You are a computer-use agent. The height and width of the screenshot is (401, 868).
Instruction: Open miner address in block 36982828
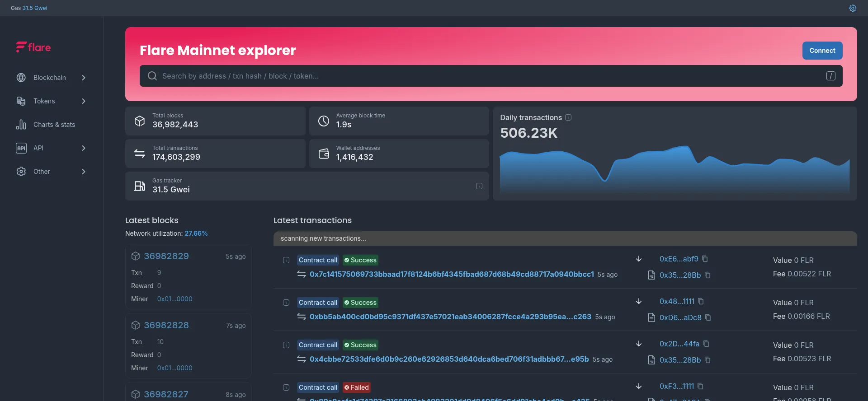click(x=175, y=368)
